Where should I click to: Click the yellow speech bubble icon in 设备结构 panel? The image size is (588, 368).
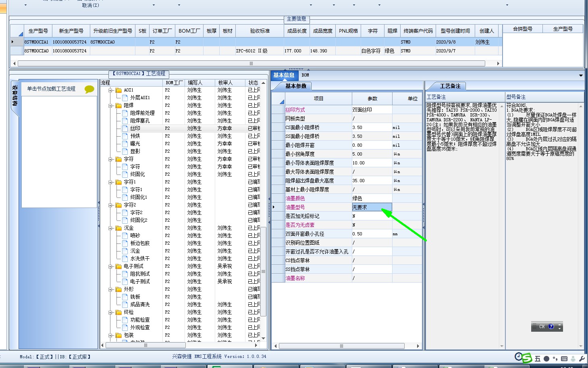pos(89,89)
